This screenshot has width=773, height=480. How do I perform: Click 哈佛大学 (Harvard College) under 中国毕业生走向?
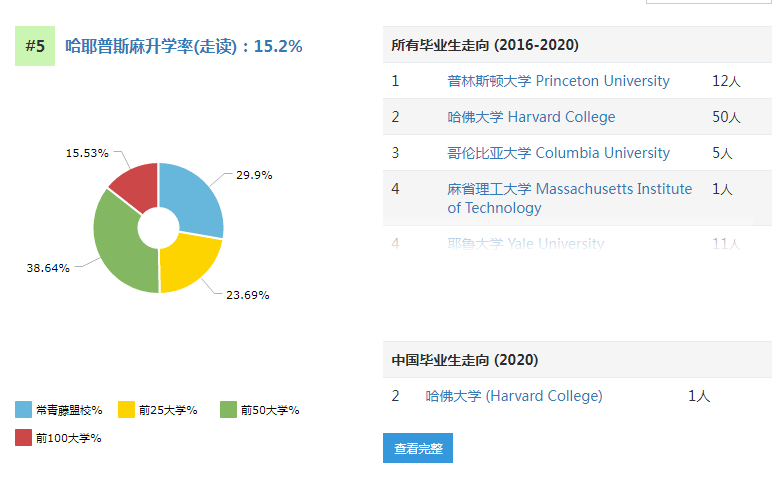(514, 396)
